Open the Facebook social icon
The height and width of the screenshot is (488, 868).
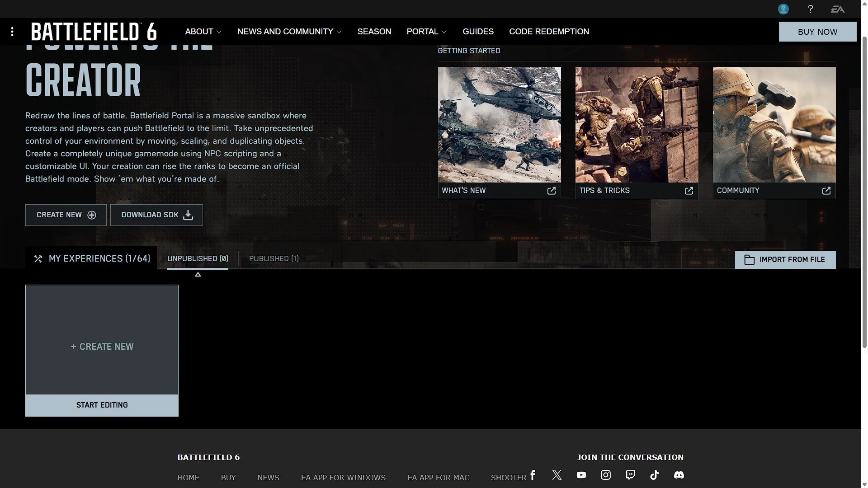pos(533,475)
